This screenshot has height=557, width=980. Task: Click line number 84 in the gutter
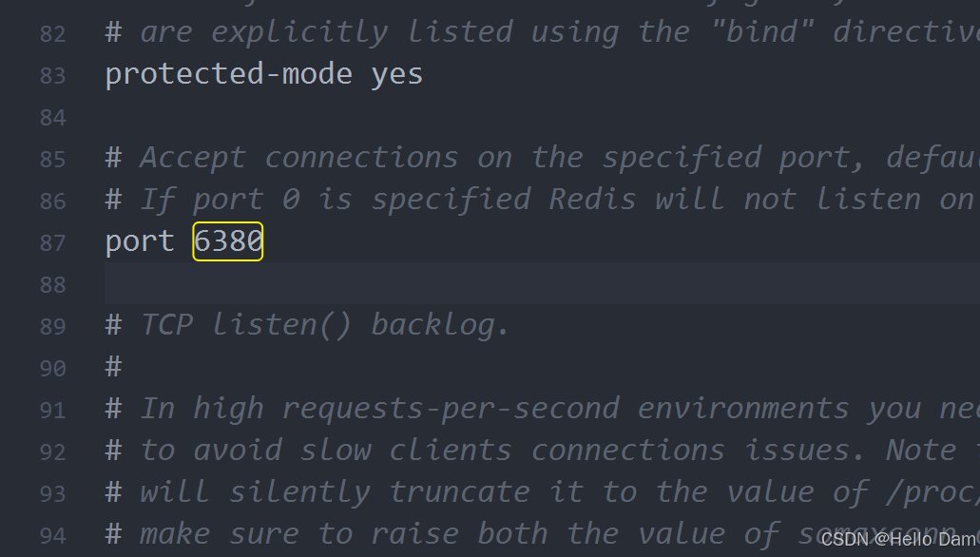coord(53,117)
